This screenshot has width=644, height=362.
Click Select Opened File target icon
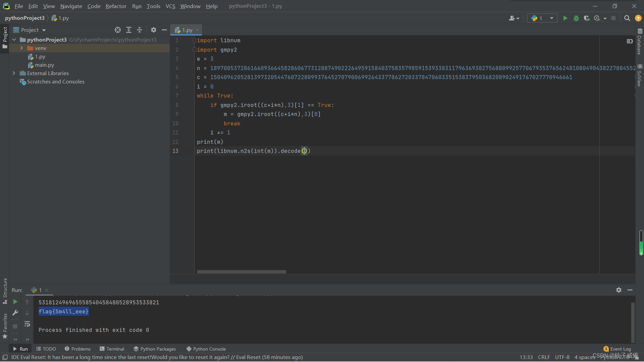[x=117, y=30]
